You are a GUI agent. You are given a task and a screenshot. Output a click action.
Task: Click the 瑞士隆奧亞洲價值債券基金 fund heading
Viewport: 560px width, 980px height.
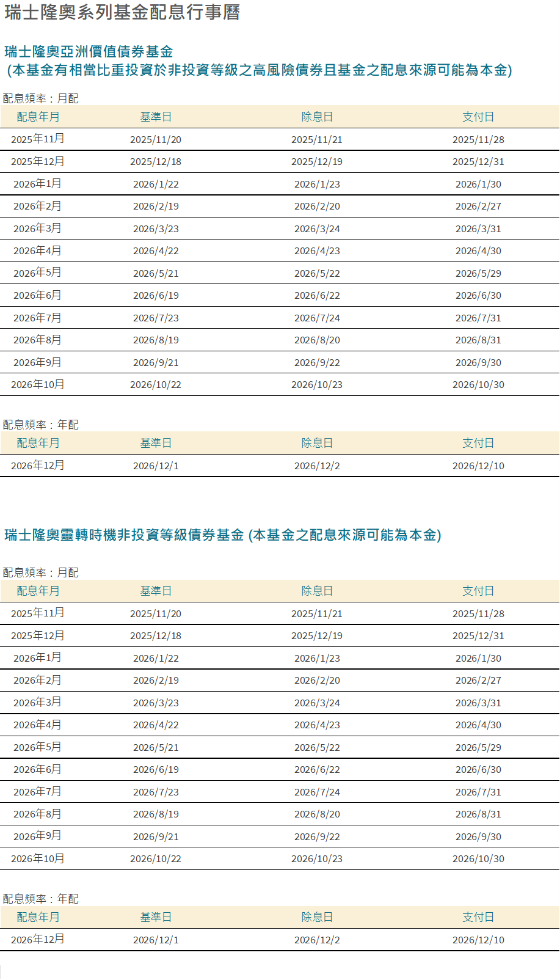point(89,52)
